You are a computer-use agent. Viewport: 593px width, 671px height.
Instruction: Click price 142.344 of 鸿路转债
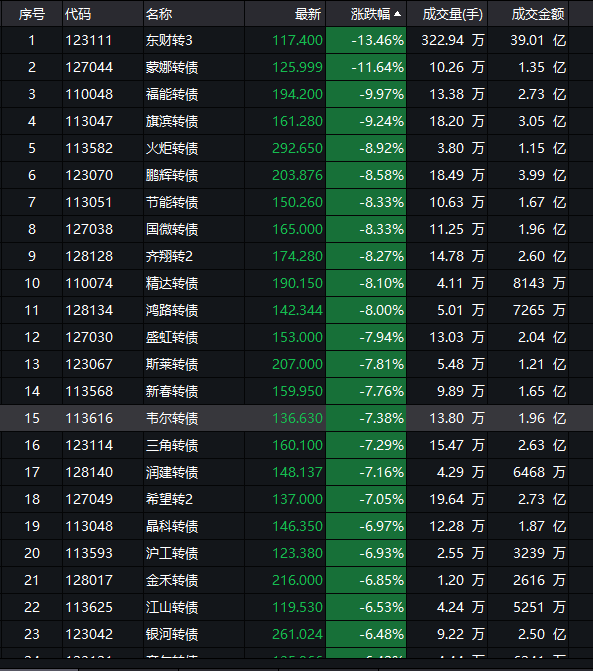coord(297,310)
